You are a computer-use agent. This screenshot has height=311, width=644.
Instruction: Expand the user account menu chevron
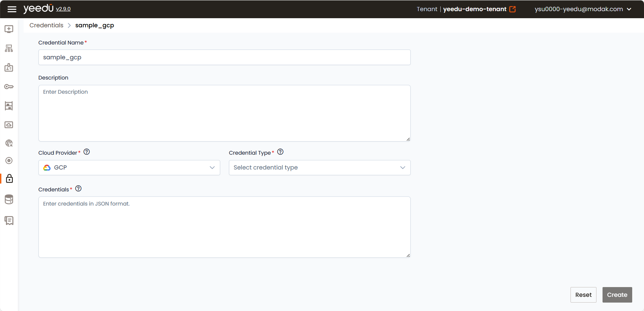629,9
